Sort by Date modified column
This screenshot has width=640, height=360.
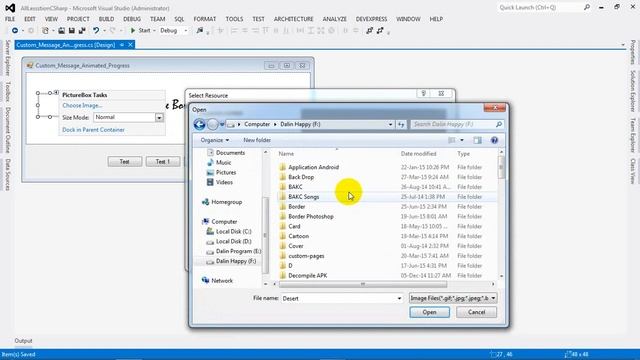tap(418, 154)
